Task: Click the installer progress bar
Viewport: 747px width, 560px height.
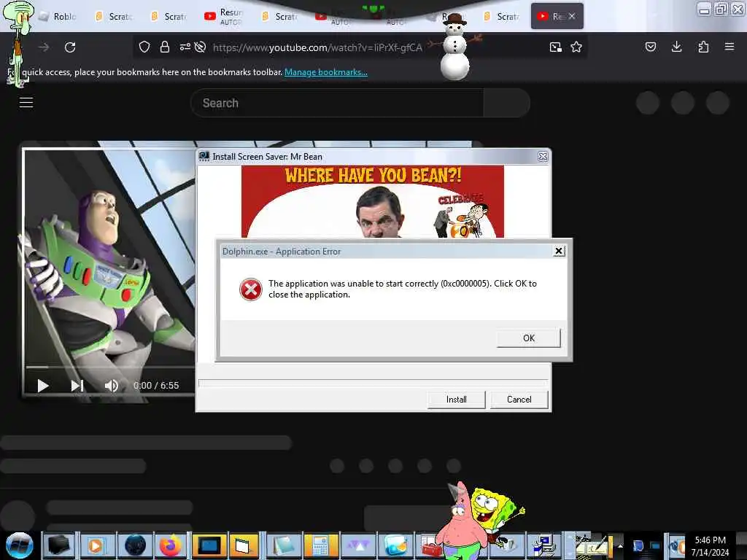Action: tap(373, 382)
